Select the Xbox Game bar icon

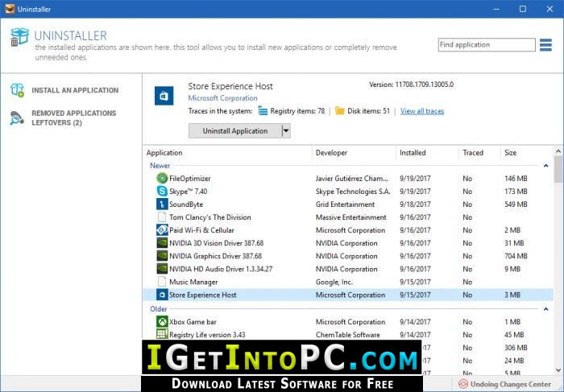click(162, 322)
